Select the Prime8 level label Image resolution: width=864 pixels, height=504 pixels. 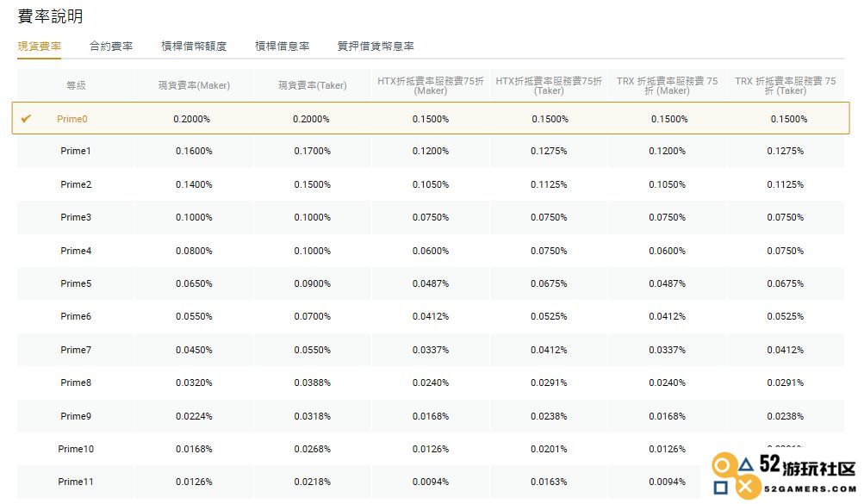pyautogui.click(x=76, y=383)
